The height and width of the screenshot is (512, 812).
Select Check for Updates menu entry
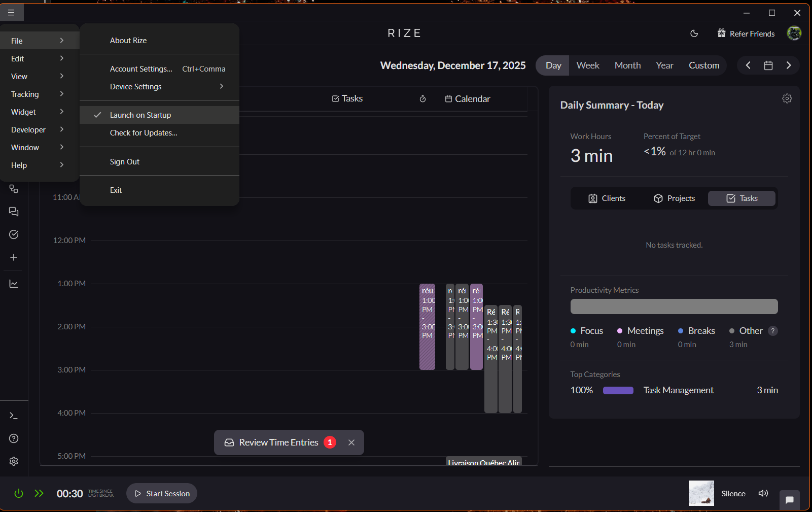pos(144,133)
